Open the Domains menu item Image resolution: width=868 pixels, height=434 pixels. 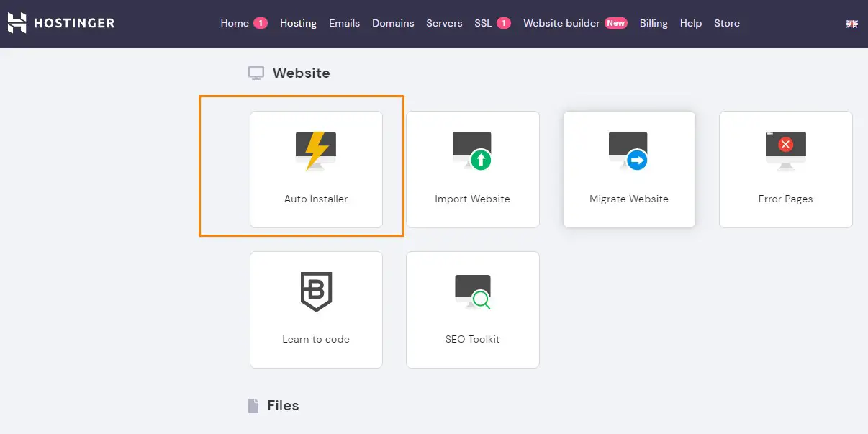(393, 23)
